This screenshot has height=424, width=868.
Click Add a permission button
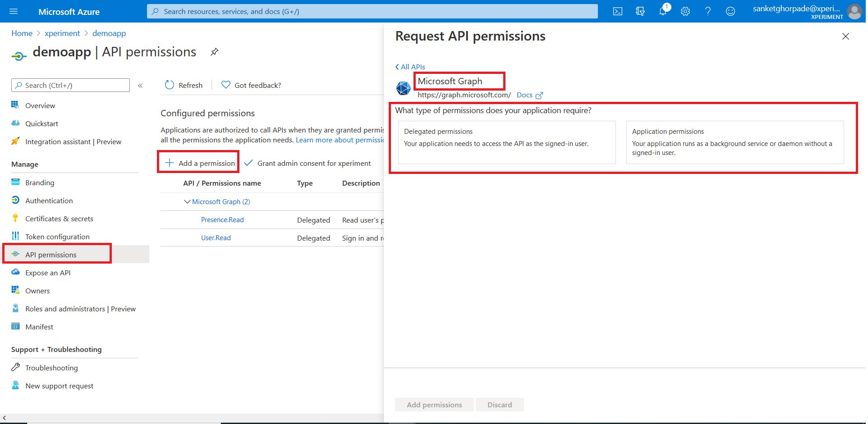[x=200, y=163]
